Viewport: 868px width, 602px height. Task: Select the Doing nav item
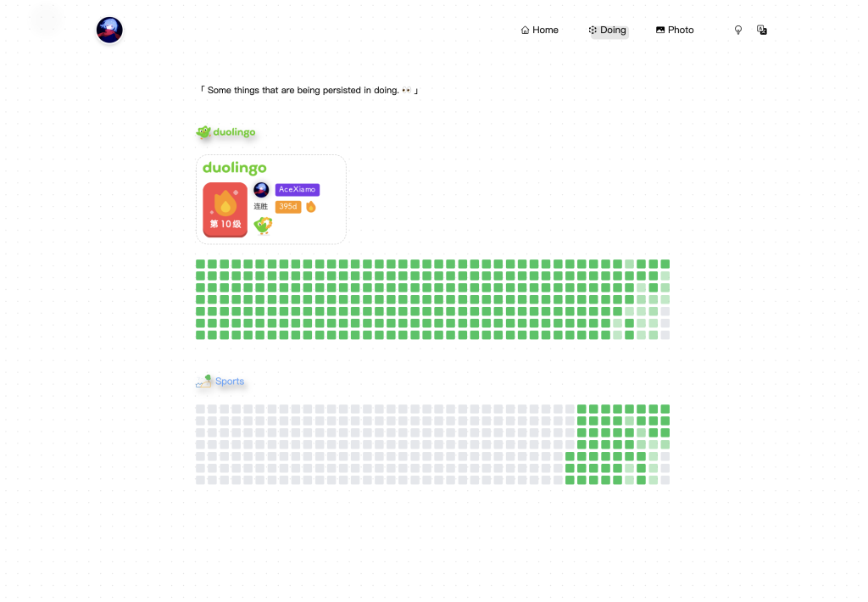(x=607, y=31)
